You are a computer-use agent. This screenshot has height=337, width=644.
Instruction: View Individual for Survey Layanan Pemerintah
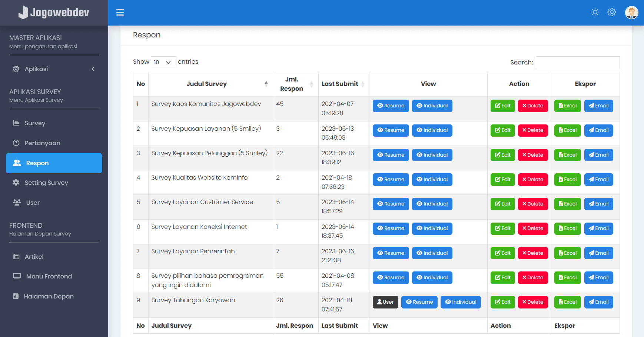[432, 253]
